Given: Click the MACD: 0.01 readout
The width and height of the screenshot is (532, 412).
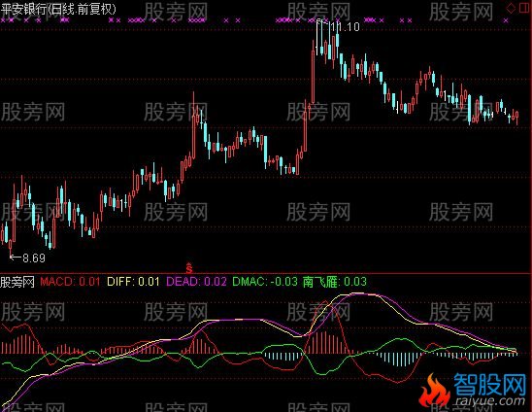Looking at the screenshot, I should [70, 282].
